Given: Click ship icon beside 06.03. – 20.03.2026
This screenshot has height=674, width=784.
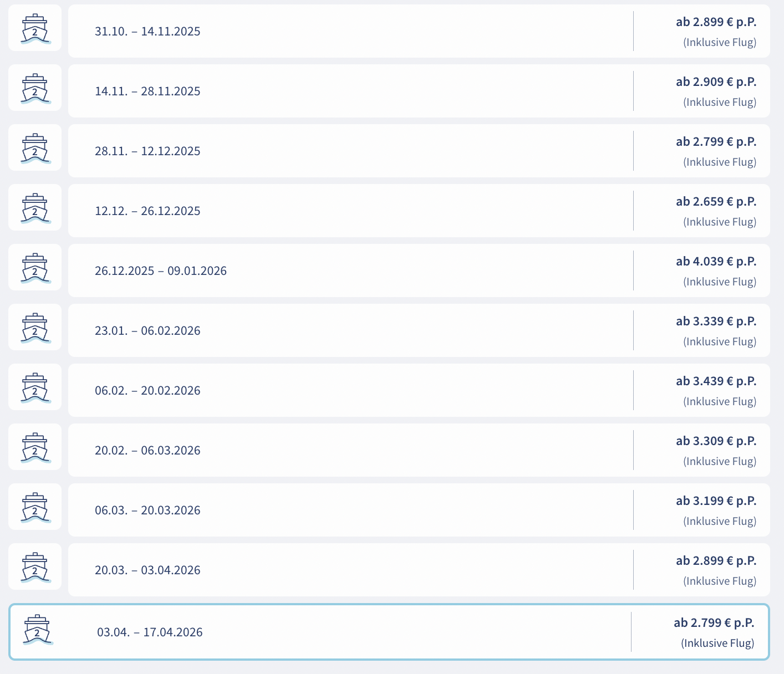Looking at the screenshot, I should pyautogui.click(x=35, y=507).
